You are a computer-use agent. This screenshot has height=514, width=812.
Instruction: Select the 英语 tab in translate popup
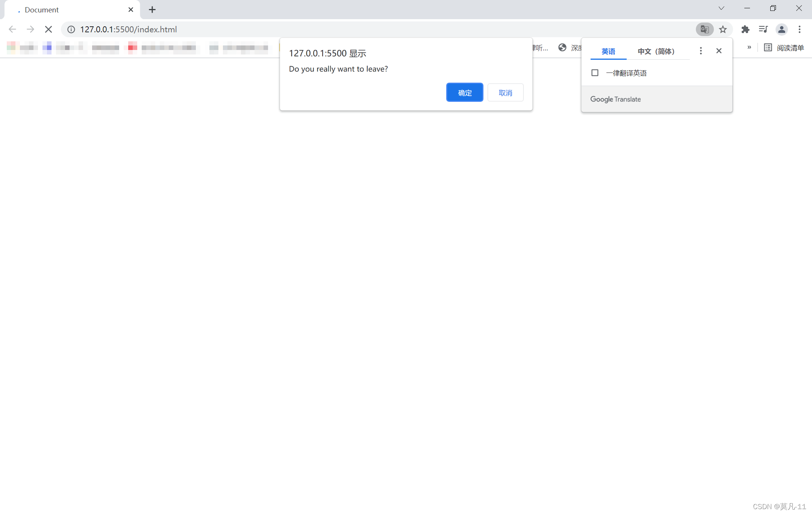608,51
